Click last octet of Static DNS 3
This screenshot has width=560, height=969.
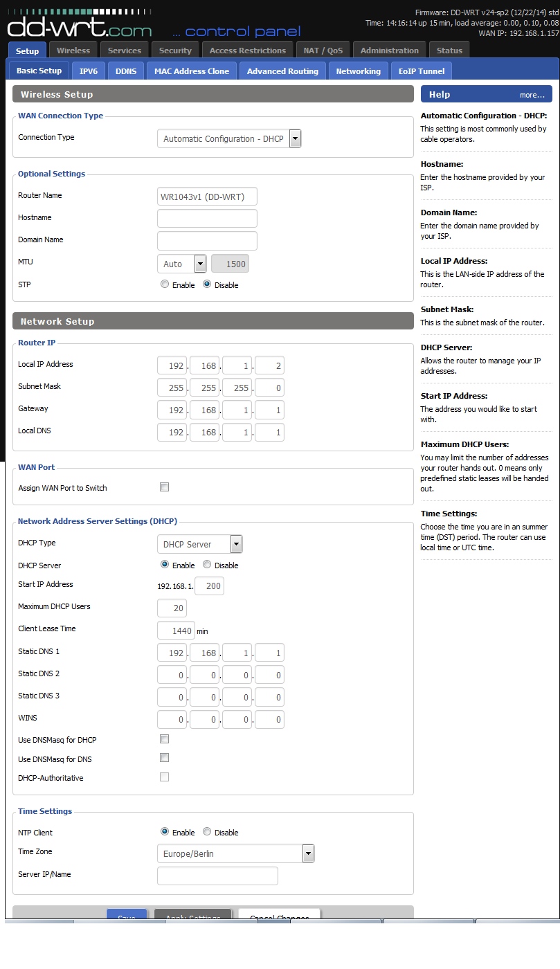tap(269, 697)
